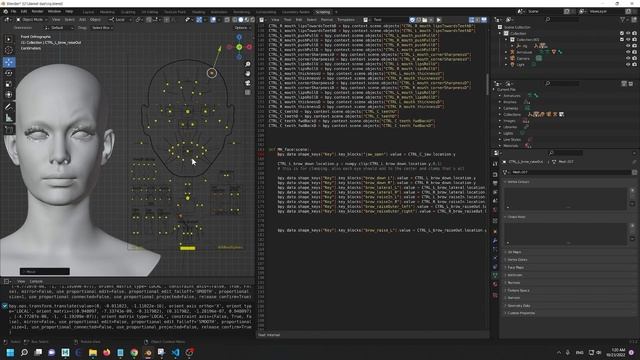
Task: Click the viewport pan hand icon
Action: coord(248,74)
